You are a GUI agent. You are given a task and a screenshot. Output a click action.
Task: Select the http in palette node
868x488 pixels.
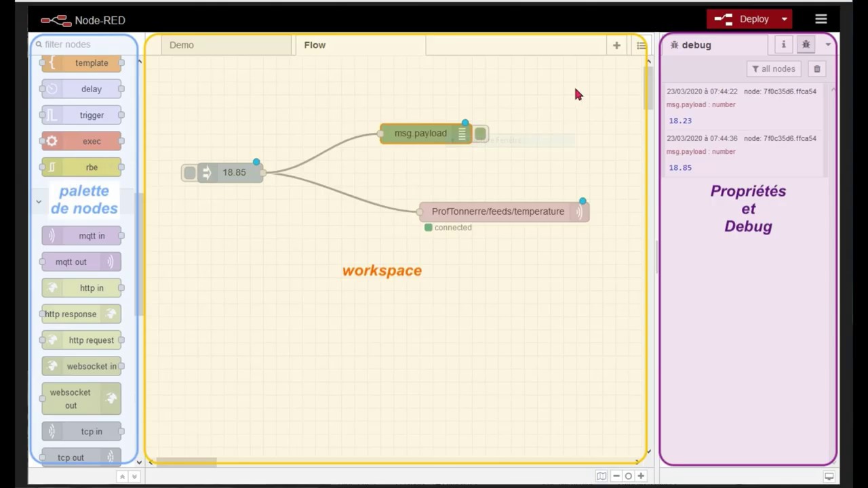[x=81, y=288]
